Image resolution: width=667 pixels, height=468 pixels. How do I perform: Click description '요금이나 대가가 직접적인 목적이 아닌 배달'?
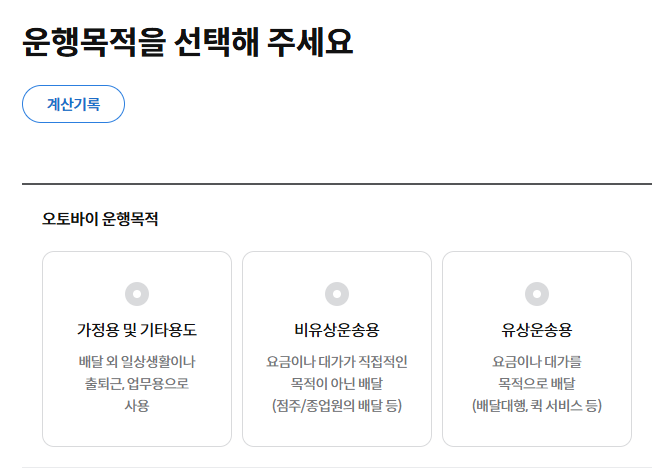coord(337,373)
